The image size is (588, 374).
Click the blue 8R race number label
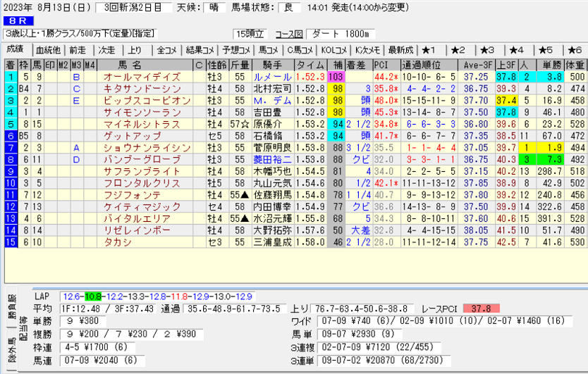click(18, 21)
